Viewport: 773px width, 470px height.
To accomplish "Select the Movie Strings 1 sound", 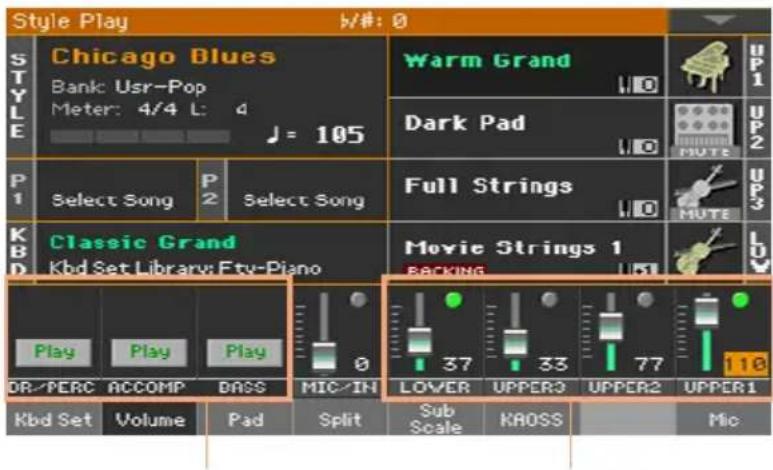I will tap(513, 248).
